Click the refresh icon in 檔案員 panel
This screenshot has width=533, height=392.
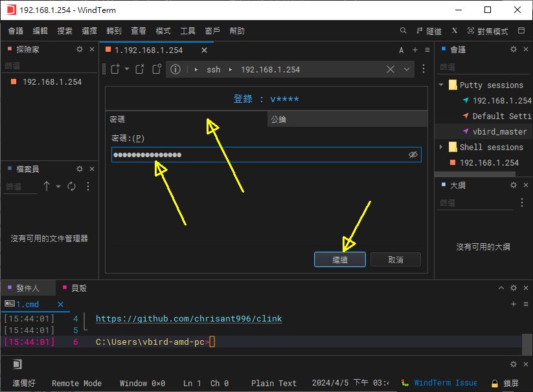71,186
